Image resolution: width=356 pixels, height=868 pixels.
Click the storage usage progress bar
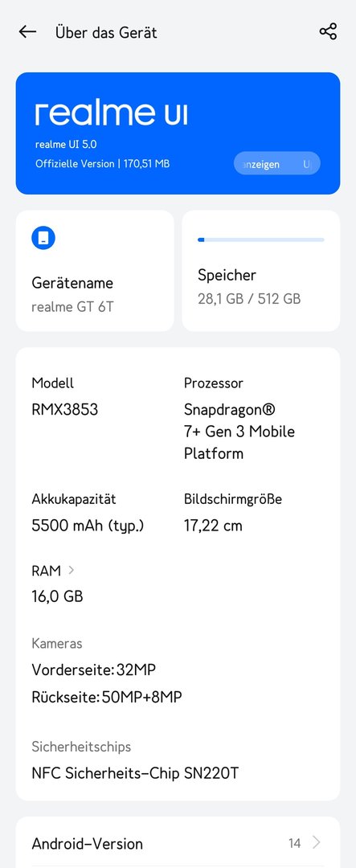tap(260, 240)
